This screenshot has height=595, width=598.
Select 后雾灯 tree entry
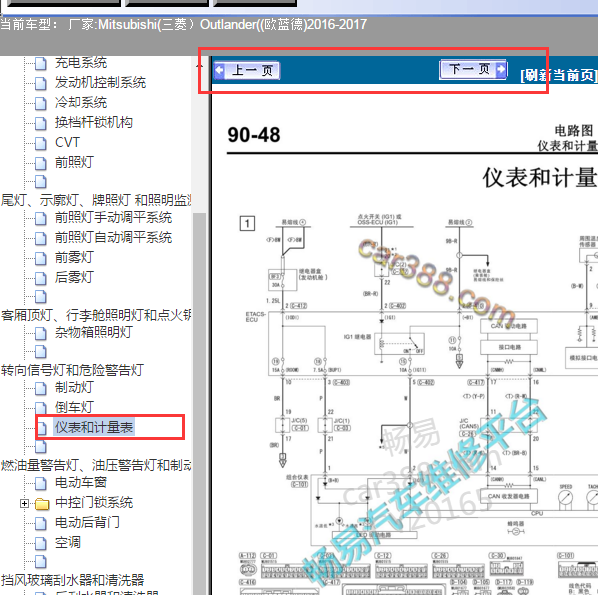point(74,277)
